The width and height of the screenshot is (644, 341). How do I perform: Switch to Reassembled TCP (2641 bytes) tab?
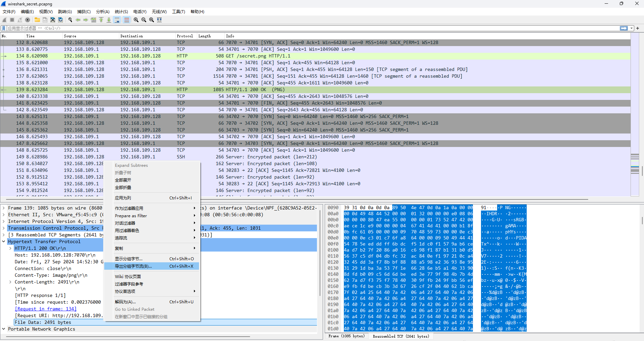point(401,336)
